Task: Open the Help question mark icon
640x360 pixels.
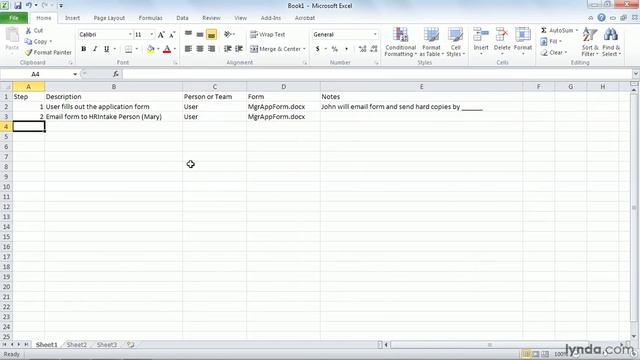Action: [x=601, y=18]
